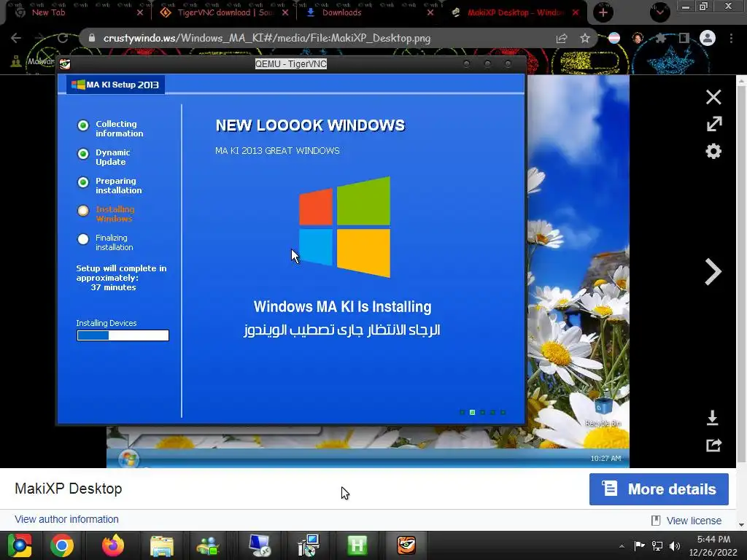Toggle the browser side panel icon

(x=684, y=38)
